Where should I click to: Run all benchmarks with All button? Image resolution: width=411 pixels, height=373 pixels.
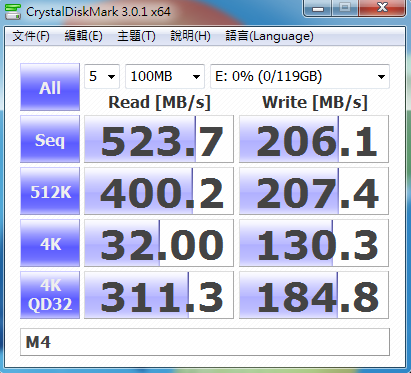pos(50,87)
